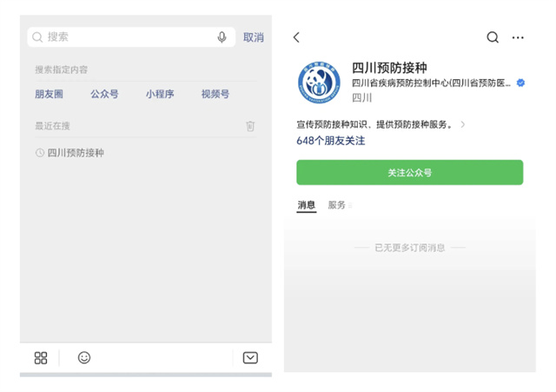The height and width of the screenshot is (392, 556).
Task: Click the description 宣传预防接种知识
Action: click(x=375, y=124)
